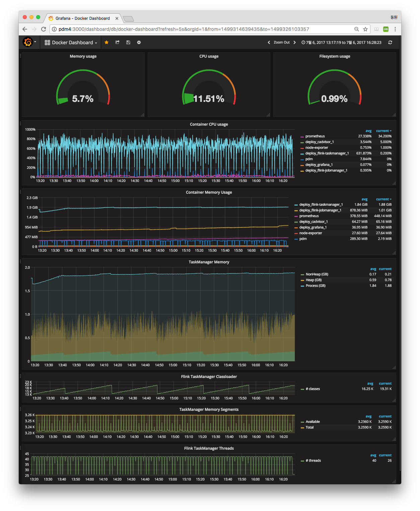This screenshot has width=420, height=511.
Task: Star the Docker Dashboard as favorite
Action: pyautogui.click(x=107, y=42)
